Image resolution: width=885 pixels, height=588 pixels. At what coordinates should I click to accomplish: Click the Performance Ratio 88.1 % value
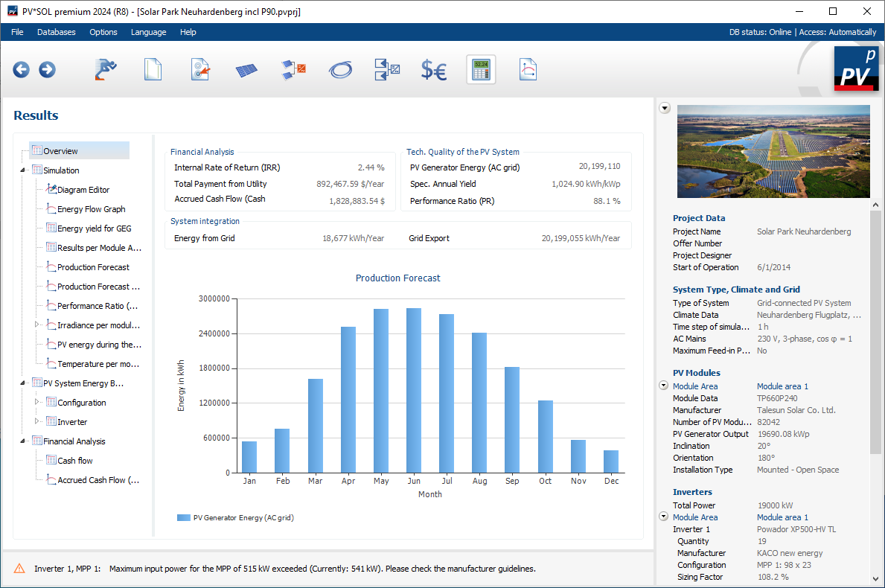point(607,201)
